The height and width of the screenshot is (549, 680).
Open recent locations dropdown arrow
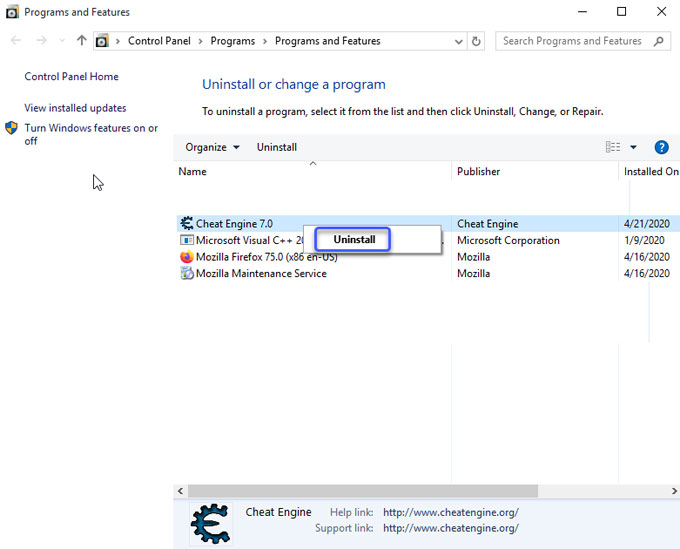pos(62,41)
